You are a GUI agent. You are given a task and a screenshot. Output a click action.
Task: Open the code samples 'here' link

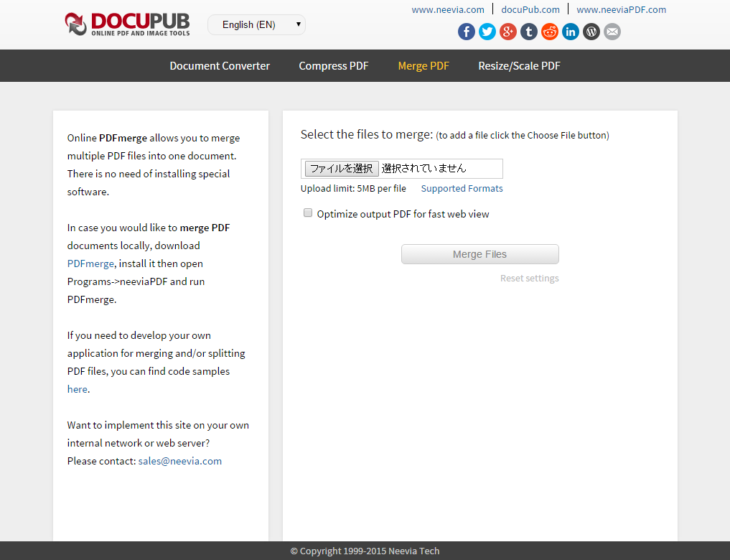78,389
